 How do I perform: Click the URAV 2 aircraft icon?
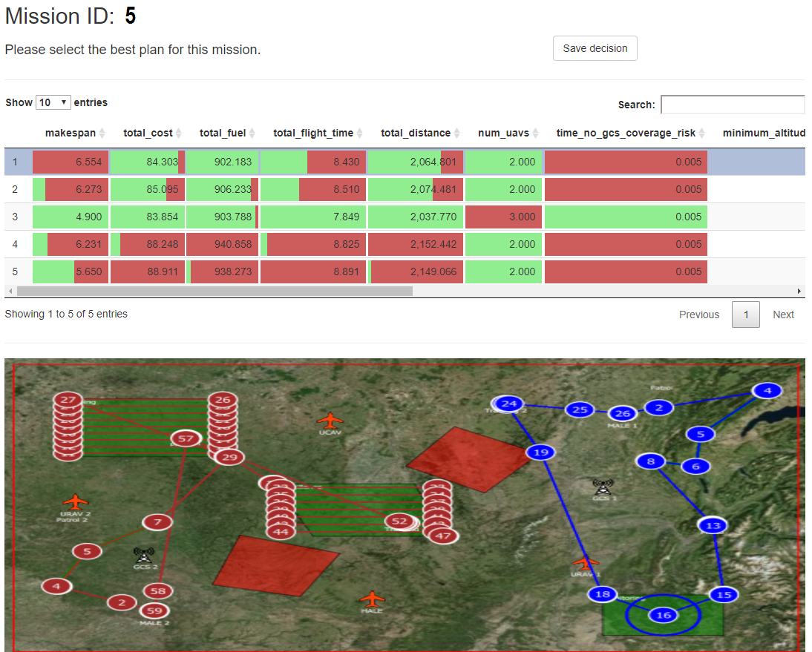75,502
